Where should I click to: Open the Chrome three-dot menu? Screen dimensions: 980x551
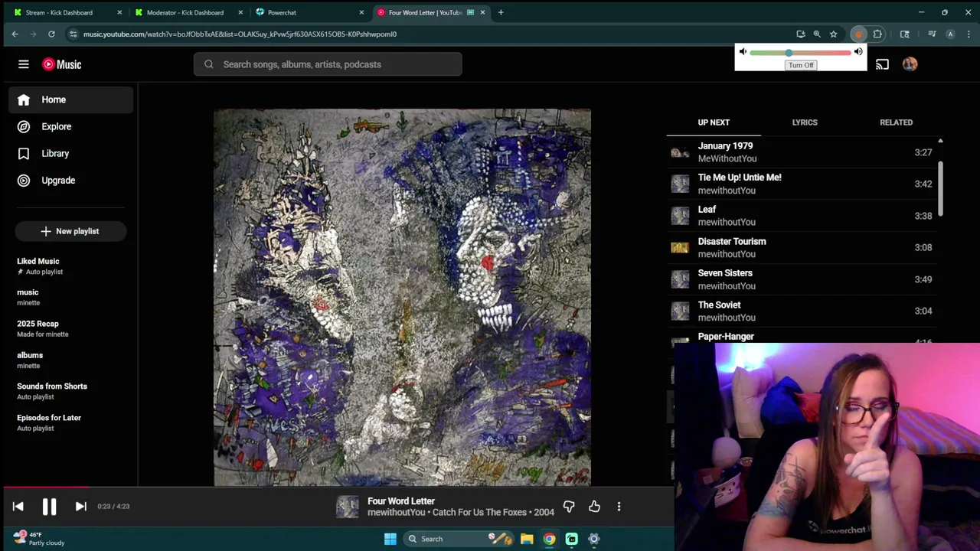click(969, 34)
